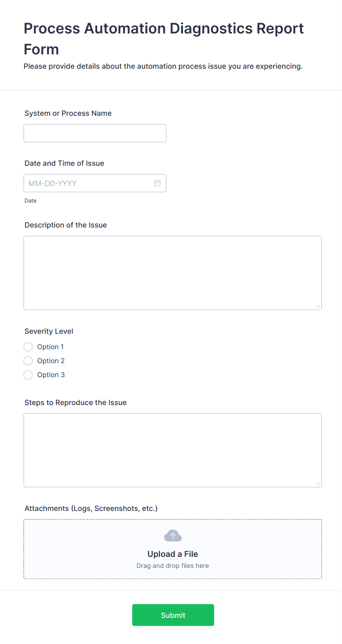The image size is (342, 644).
Task: Click the form instructions subtitle text
Action: pos(163,66)
